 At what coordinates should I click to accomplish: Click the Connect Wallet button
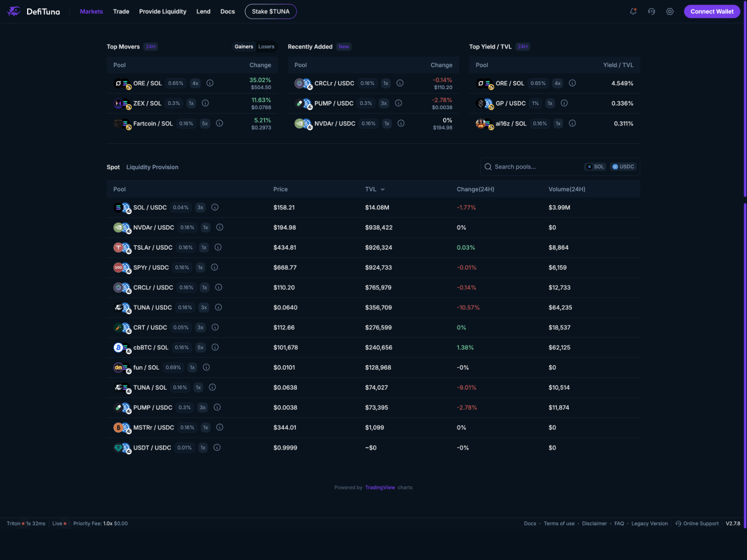pyautogui.click(x=712, y=11)
